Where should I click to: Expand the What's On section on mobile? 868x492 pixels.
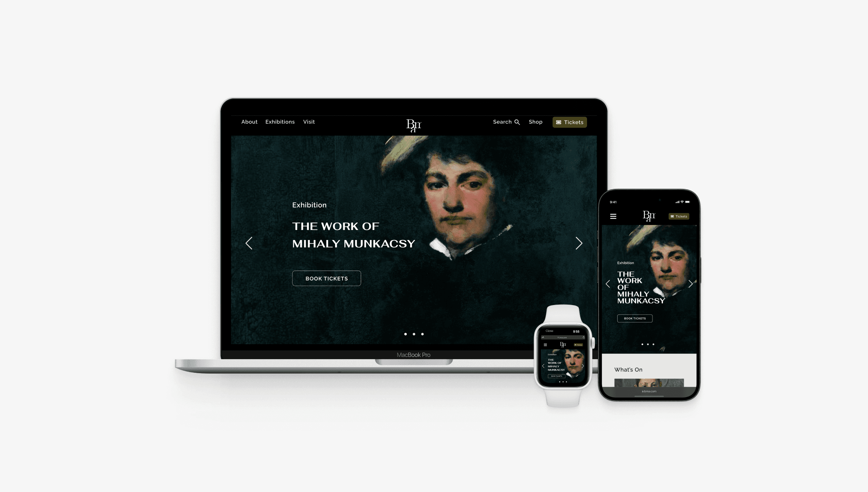[628, 369]
